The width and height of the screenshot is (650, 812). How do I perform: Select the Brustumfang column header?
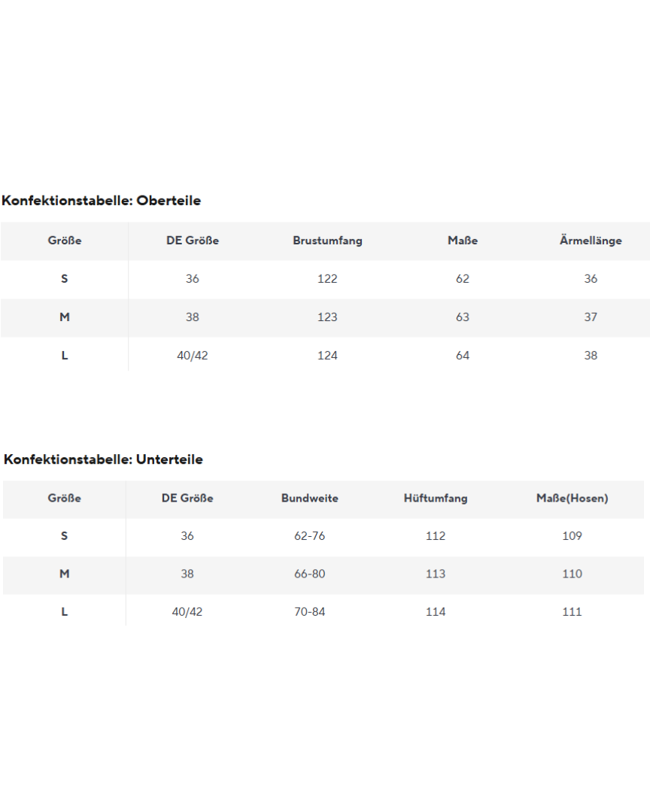point(327,241)
